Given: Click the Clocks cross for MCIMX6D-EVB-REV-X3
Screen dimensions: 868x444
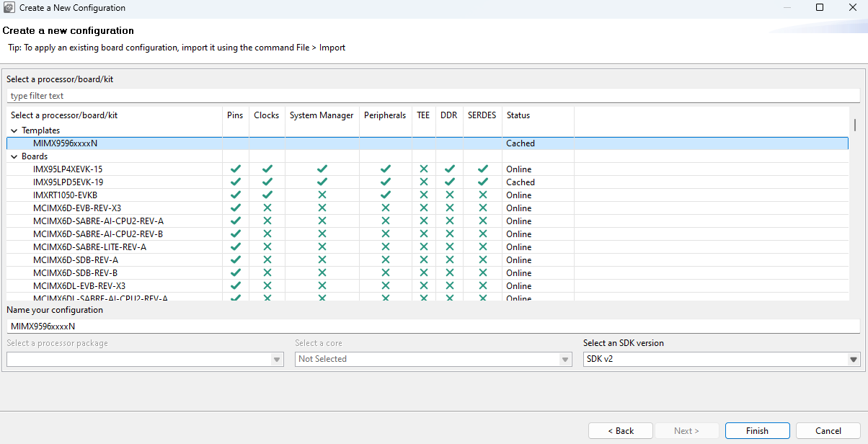Looking at the screenshot, I should (x=267, y=208).
